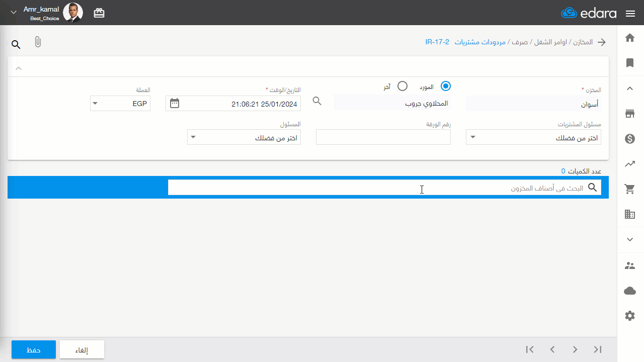This screenshot has height=362, width=644.
Task: Go to the last record
Action: click(x=598, y=349)
